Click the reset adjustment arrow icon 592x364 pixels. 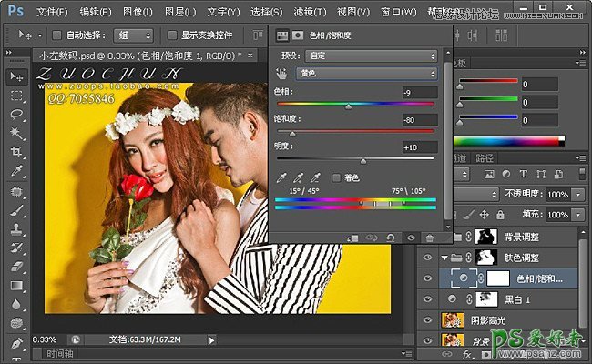click(389, 237)
